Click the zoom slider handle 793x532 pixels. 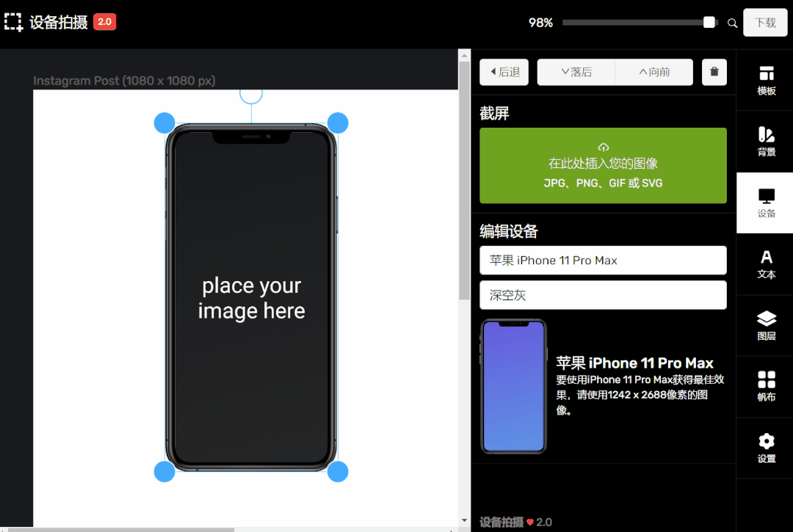click(709, 23)
